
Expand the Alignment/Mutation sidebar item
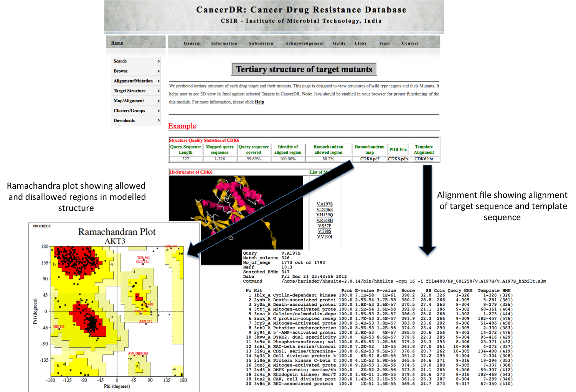(135, 81)
